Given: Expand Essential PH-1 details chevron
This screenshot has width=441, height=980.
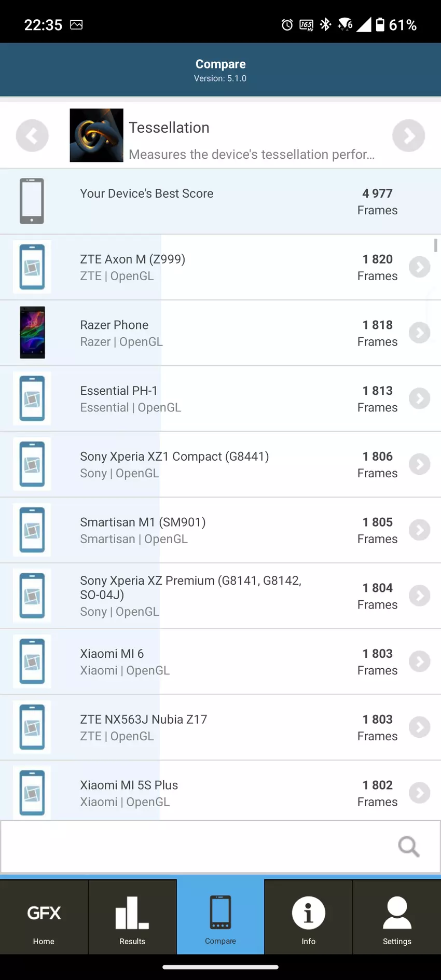Looking at the screenshot, I should click(419, 398).
